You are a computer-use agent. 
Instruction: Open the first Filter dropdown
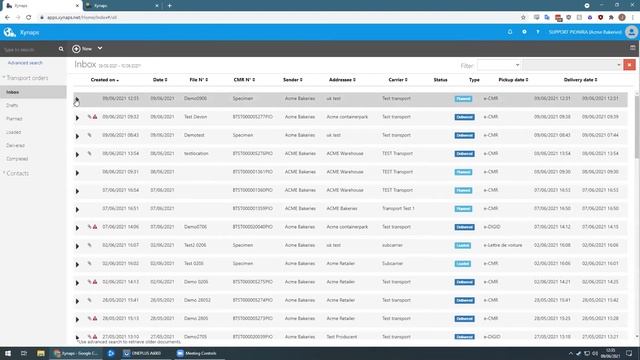click(x=499, y=65)
